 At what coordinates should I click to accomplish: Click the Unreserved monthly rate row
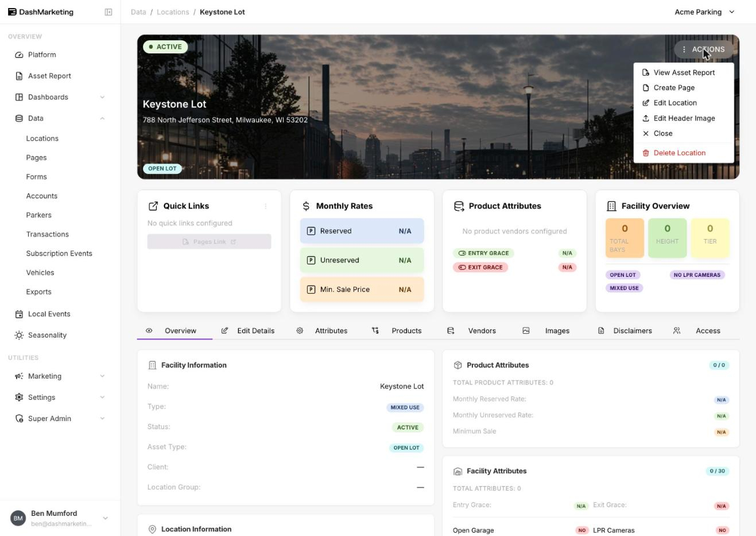362,260
